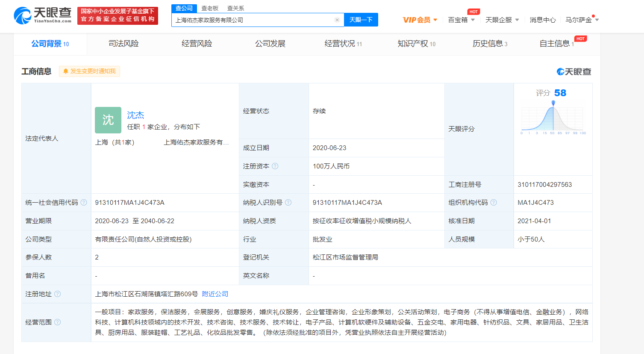Open legal representative 沈杰 profile link
The width and height of the screenshot is (644, 354).
pos(135,115)
